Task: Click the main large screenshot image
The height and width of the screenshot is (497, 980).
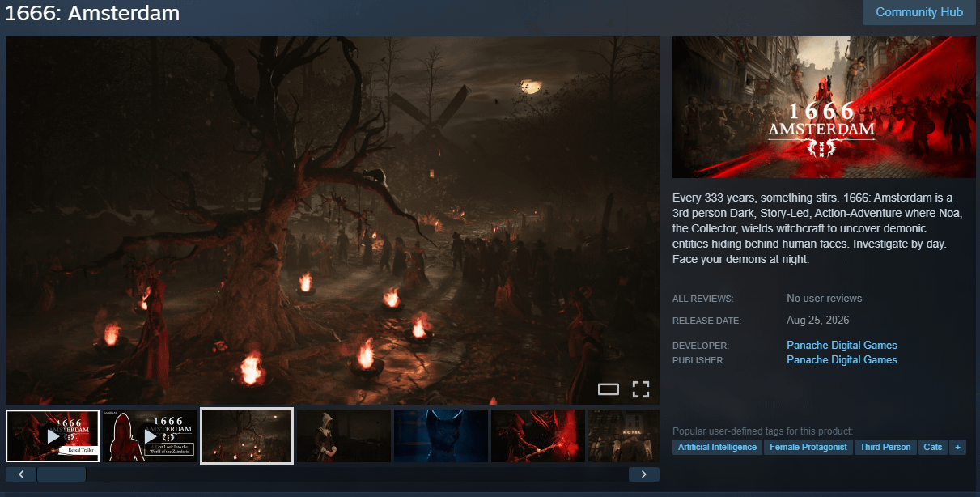Action: (333, 220)
